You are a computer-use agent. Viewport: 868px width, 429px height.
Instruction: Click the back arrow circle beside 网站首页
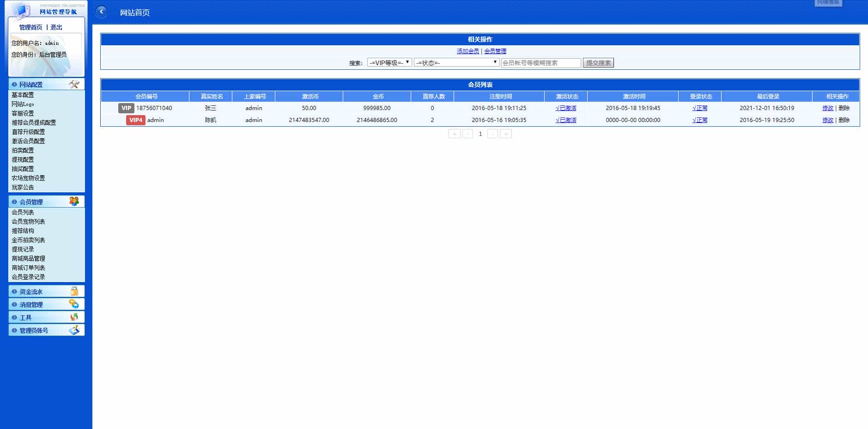(101, 12)
